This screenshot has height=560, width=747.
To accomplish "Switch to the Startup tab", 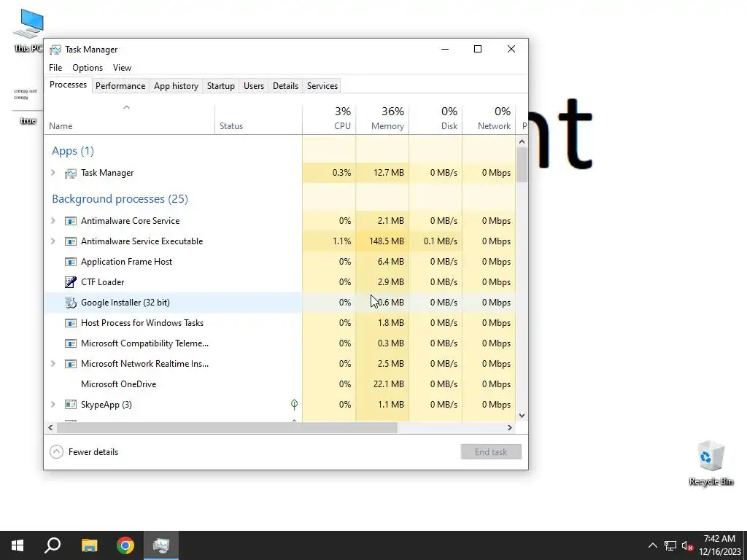I will pyautogui.click(x=220, y=86).
